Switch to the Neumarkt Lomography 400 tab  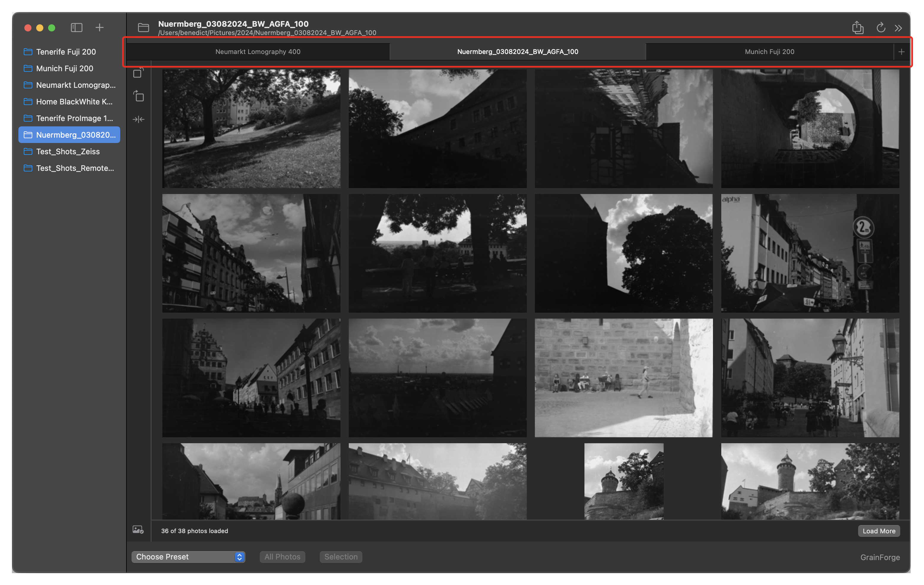[258, 52]
